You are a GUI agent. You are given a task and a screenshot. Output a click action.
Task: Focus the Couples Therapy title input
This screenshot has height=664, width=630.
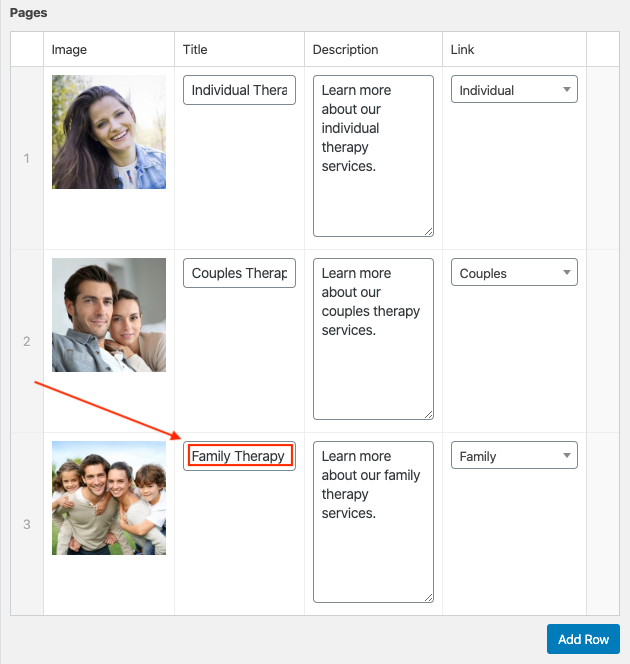click(x=239, y=273)
